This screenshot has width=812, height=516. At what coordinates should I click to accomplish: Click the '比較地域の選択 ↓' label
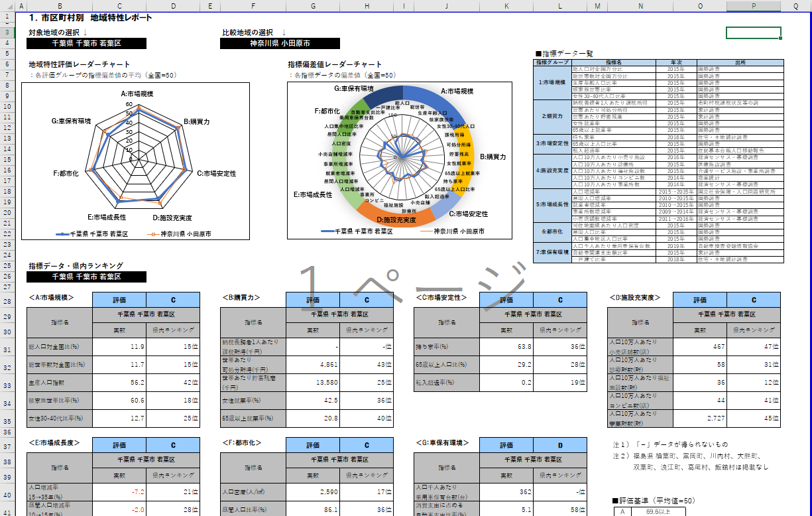coord(255,32)
